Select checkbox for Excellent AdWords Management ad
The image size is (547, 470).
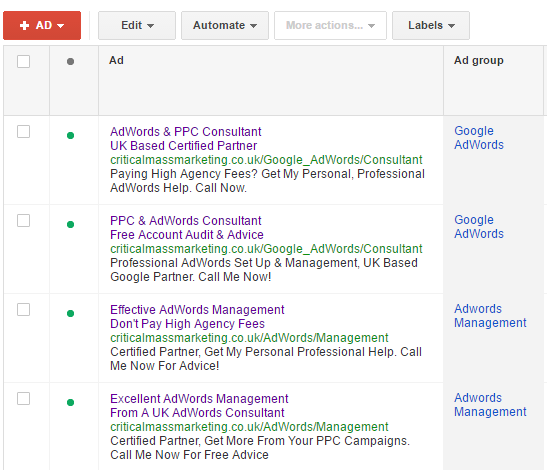coord(23,398)
